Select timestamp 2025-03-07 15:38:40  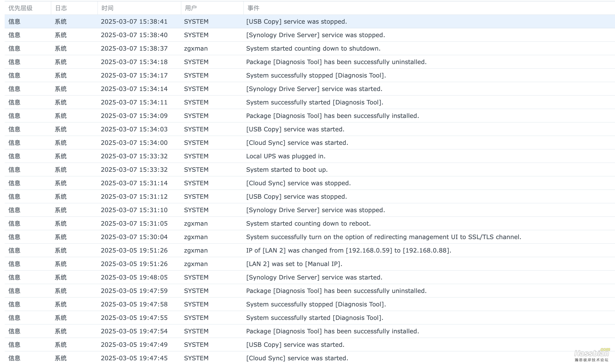click(134, 35)
